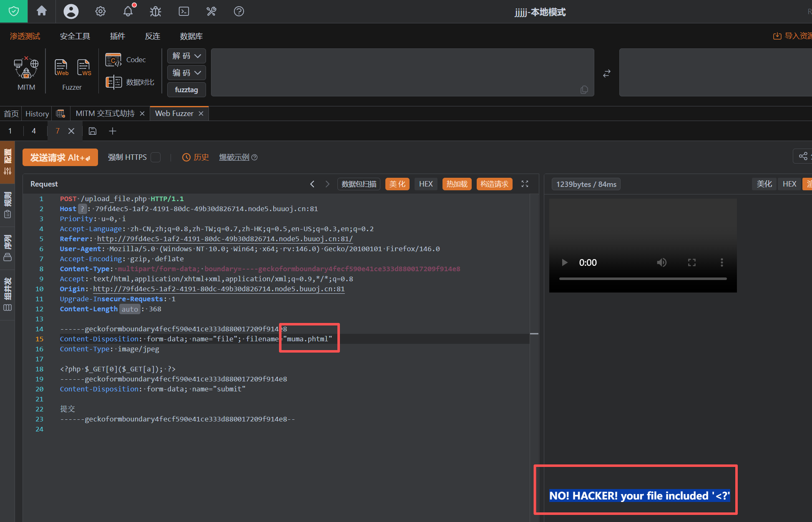Switch to the MITM 交互式劫持 tab
This screenshot has height=522, width=812.
point(105,113)
